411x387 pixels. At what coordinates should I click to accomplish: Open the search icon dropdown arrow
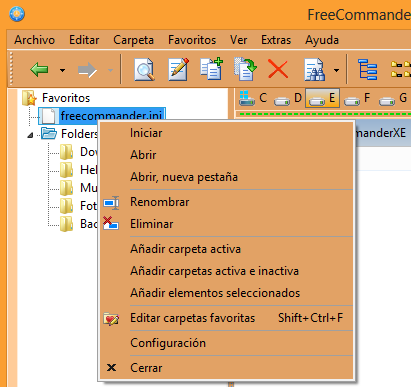336,70
